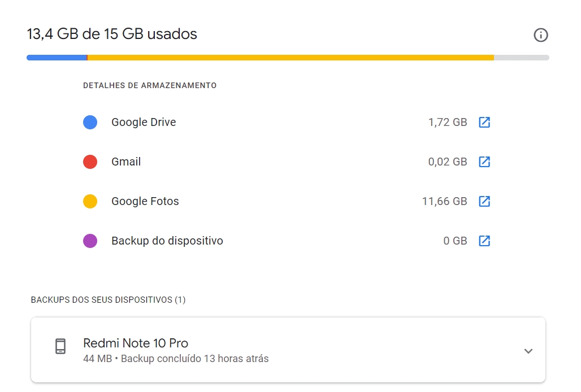Click the yellow segment of storage bar
Viewport: 581px width, 392px height.
pyautogui.click(x=290, y=58)
